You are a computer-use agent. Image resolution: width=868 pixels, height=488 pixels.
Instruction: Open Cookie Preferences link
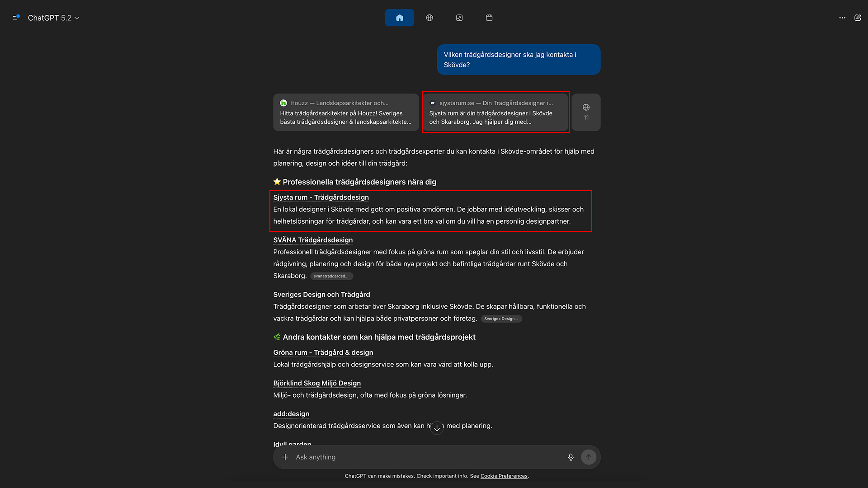(504, 476)
